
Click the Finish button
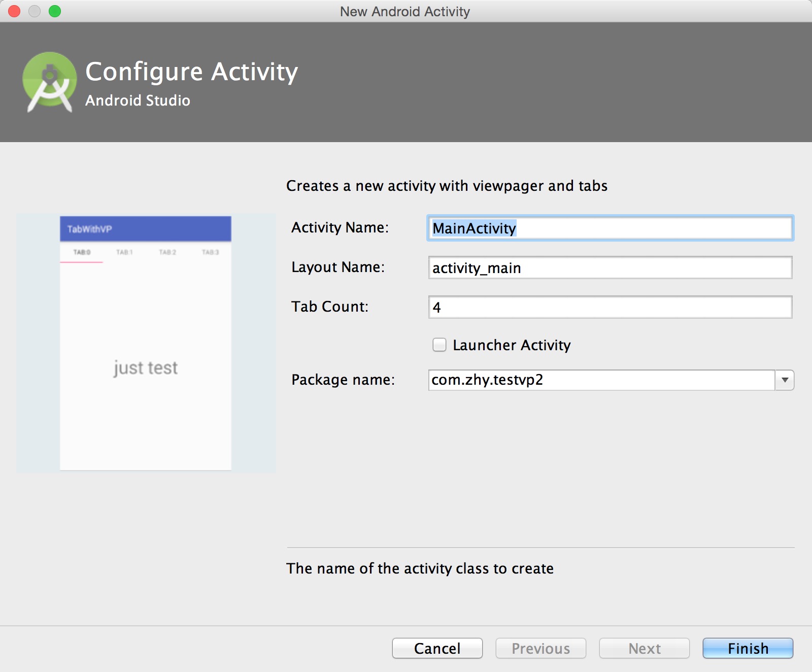coord(748,648)
